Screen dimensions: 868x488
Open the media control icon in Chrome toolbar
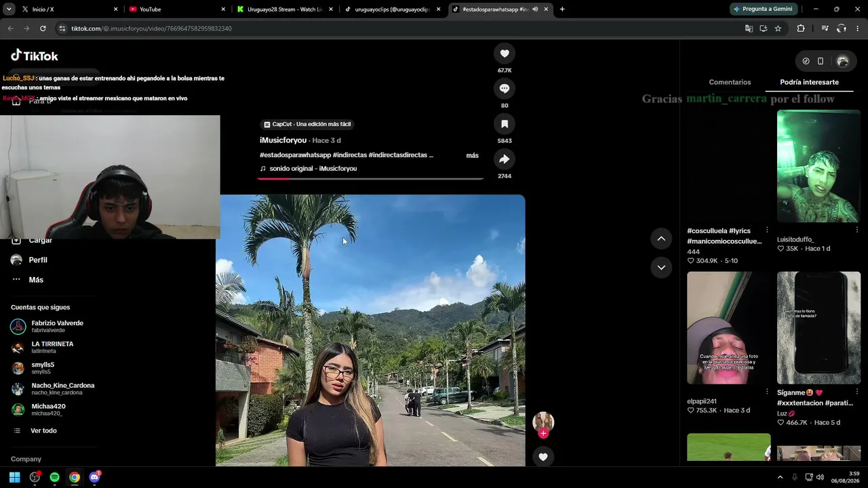pos(825,28)
